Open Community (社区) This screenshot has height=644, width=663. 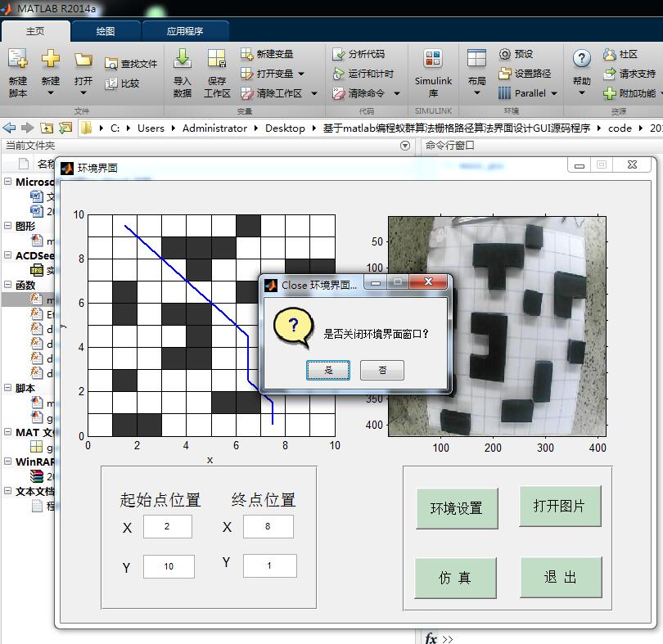[x=620, y=54]
